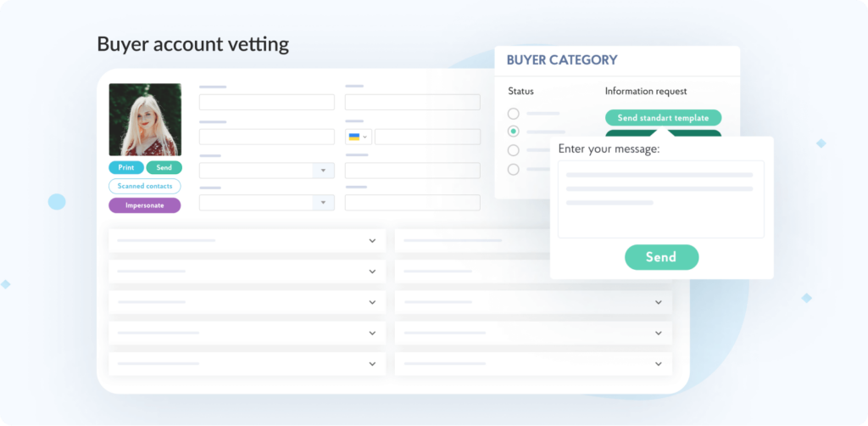Click the BUYER CATEGORY panel heading
The height and width of the screenshot is (426, 868).
point(562,60)
